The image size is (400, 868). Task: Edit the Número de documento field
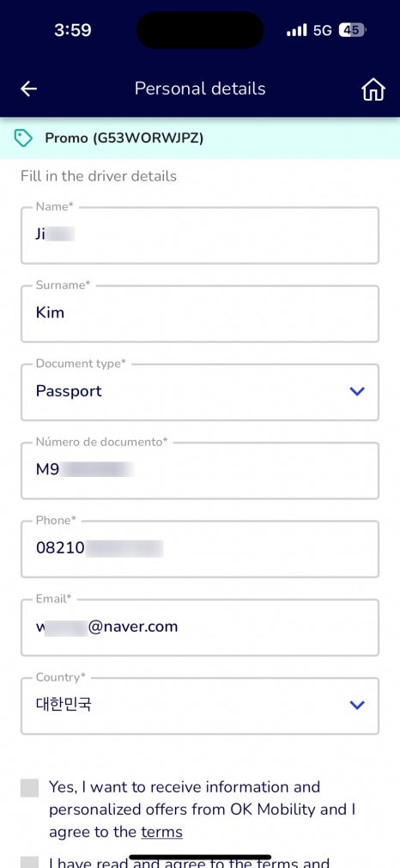pyautogui.click(x=200, y=471)
